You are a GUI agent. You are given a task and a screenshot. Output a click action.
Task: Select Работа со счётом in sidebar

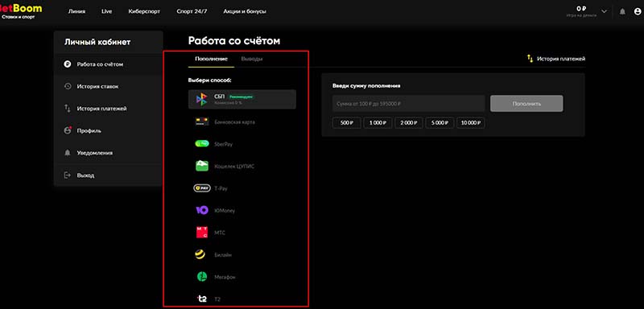coord(109,64)
